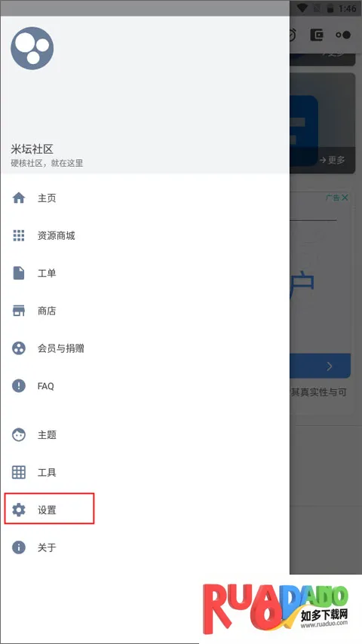The width and height of the screenshot is (362, 644).
Task: Open the 会员与捐赠 circle icon
Action: pyautogui.click(x=19, y=348)
